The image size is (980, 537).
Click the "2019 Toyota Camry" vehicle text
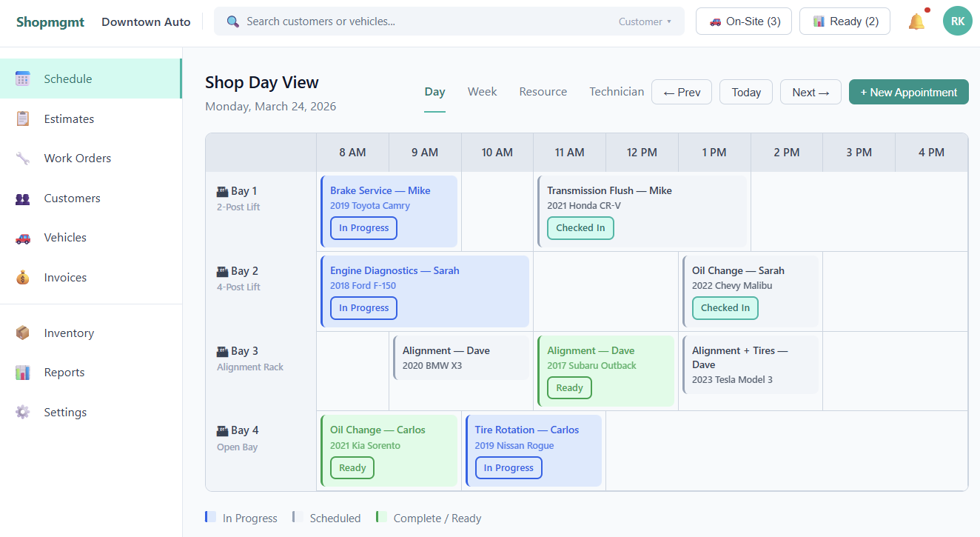tap(370, 206)
